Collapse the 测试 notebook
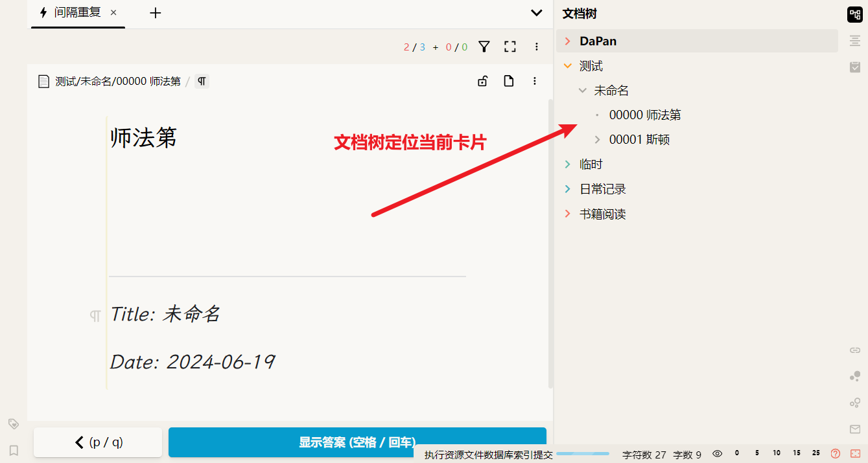Viewport: 868px width, 463px height. (568, 66)
